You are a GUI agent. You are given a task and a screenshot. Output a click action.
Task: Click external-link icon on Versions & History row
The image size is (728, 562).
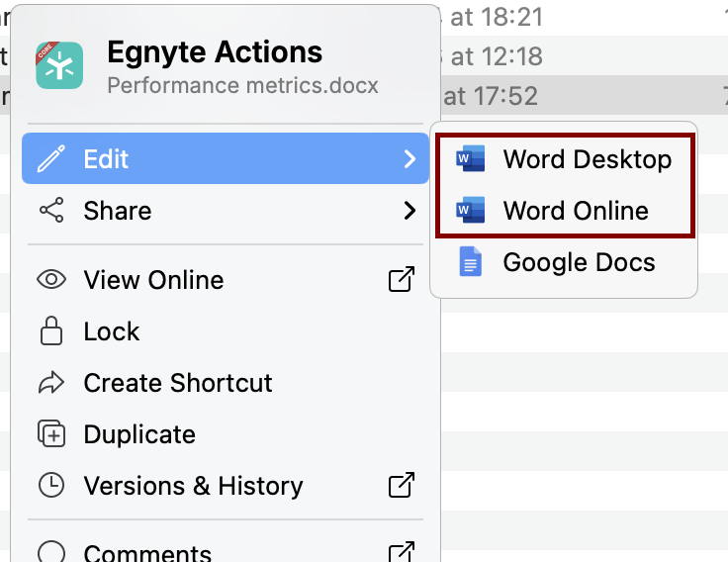402,485
